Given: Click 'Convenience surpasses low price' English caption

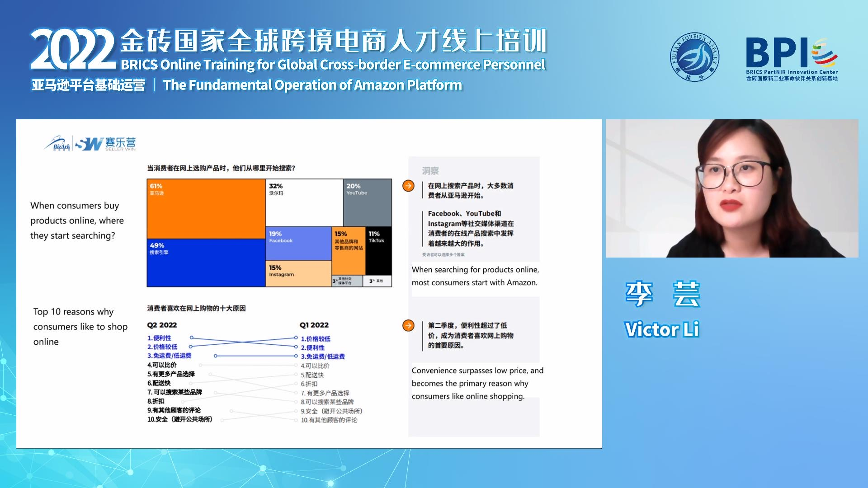Looking at the screenshot, I should [x=477, y=383].
